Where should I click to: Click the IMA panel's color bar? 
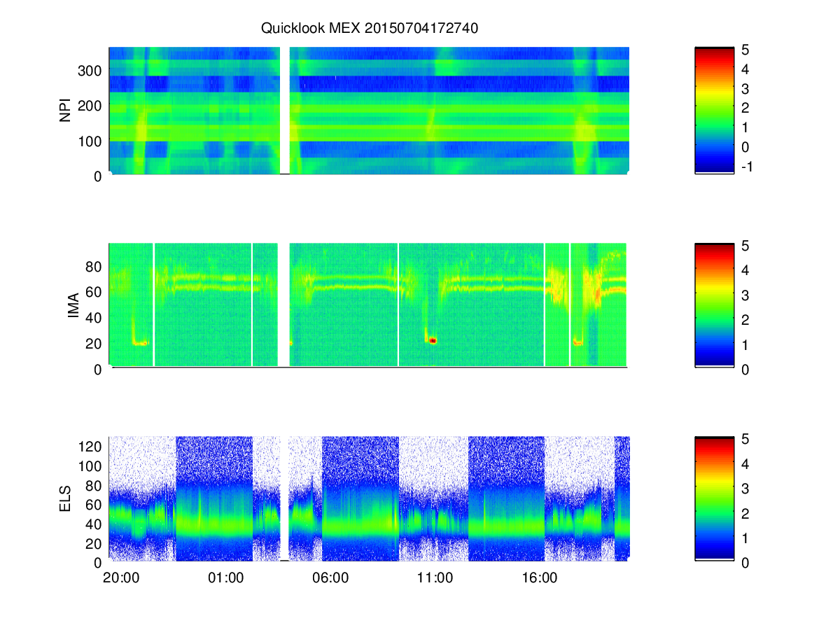714,304
